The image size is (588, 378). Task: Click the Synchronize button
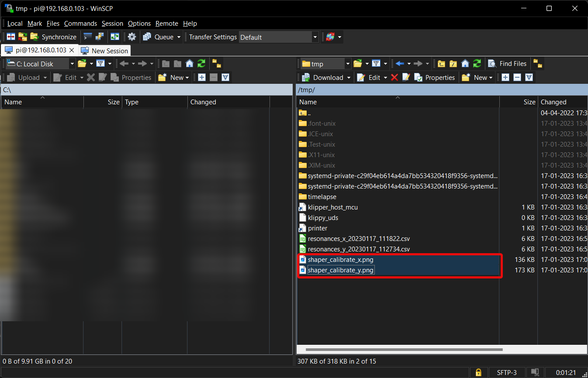tap(53, 37)
